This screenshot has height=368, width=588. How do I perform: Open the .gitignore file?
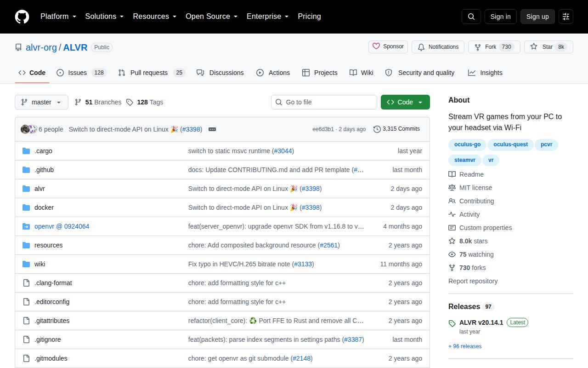(x=47, y=339)
